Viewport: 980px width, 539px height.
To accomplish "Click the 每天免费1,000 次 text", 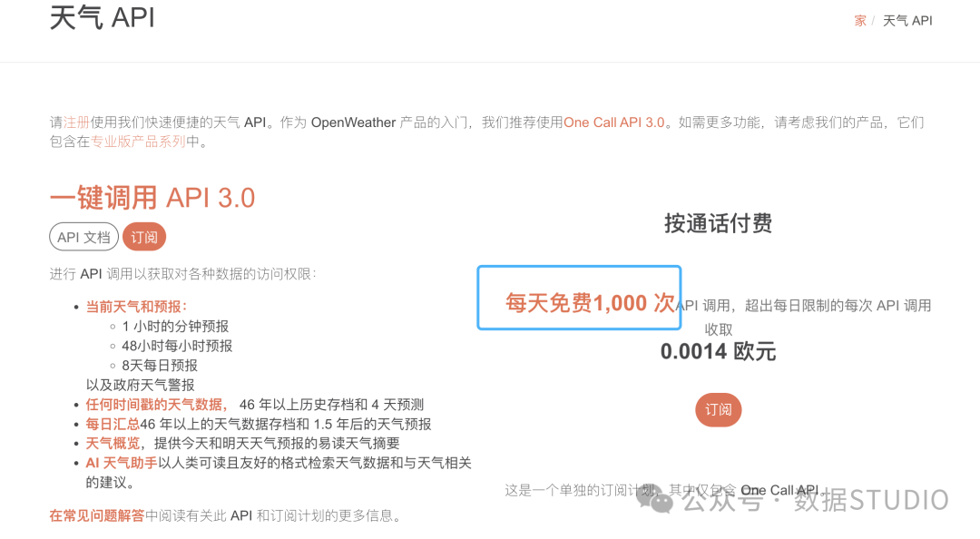I will click(590, 303).
